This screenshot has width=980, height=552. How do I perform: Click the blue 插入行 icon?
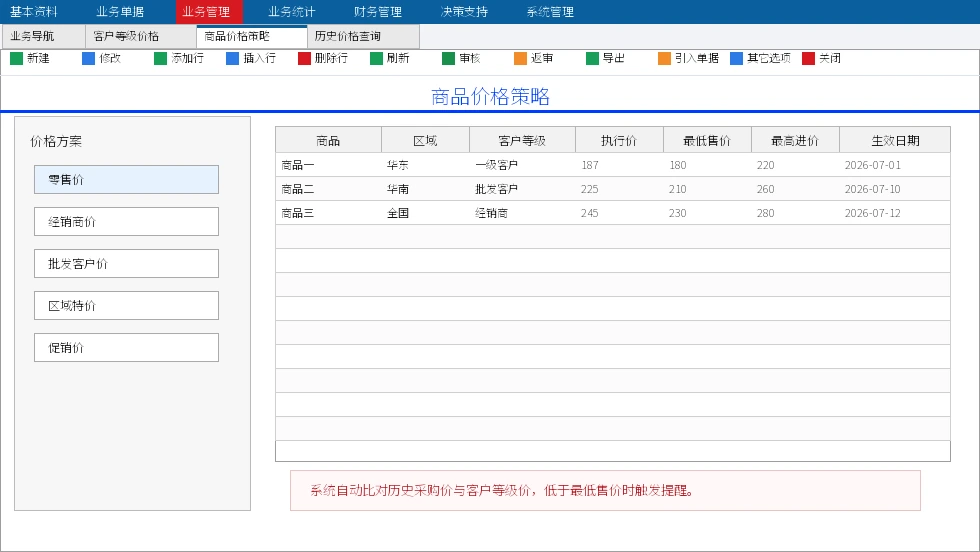232,58
